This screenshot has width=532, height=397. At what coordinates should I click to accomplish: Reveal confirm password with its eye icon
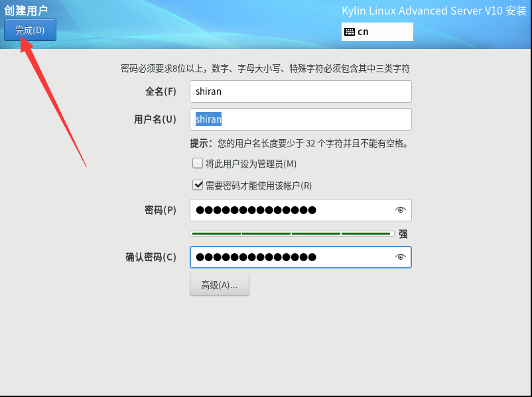pyautogui.click(x=401, y=257)
